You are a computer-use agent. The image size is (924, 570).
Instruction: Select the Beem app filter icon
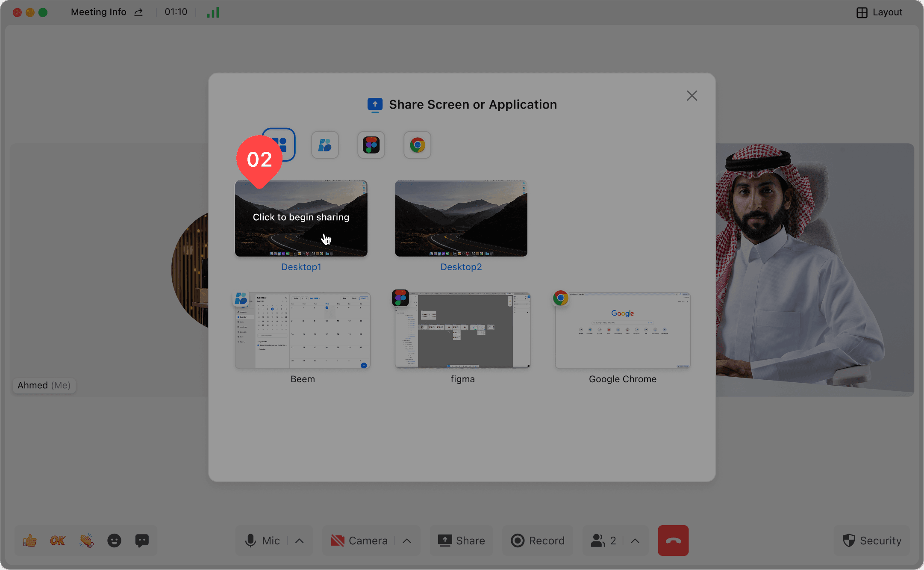[325, 145]
